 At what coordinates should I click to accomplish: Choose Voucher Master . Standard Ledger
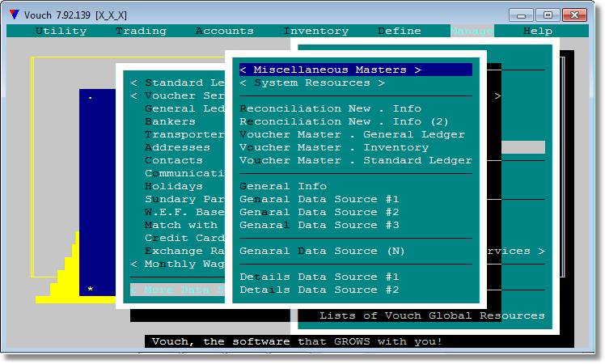tap(355, 161)
